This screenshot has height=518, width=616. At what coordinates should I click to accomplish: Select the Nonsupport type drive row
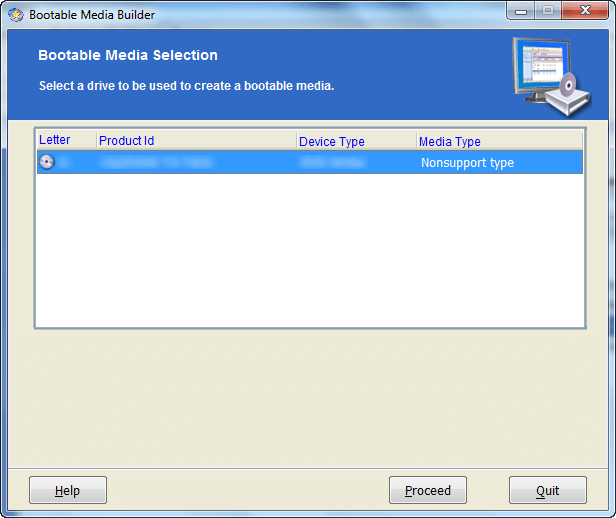[310, 162]
